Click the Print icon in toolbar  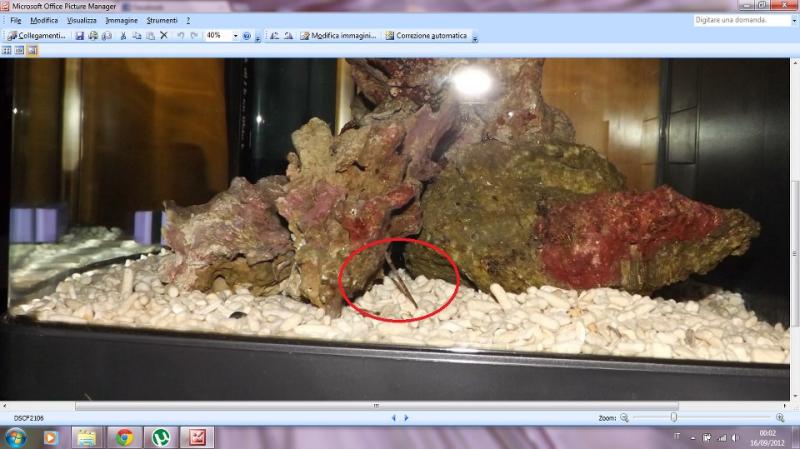pos(93,36)
